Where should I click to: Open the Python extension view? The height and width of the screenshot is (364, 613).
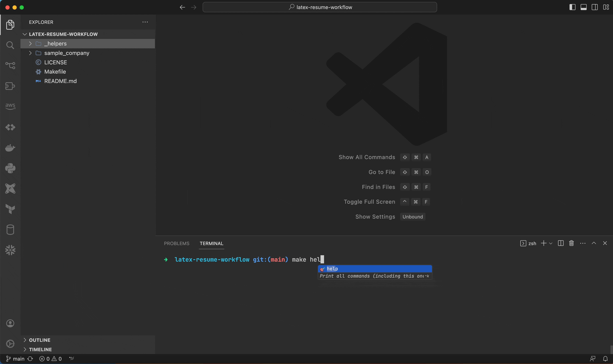point(10,168)
